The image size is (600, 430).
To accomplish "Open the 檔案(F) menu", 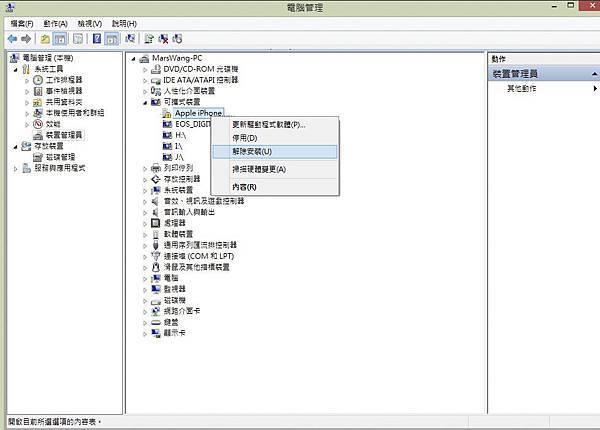I will [x=22, y=24].
